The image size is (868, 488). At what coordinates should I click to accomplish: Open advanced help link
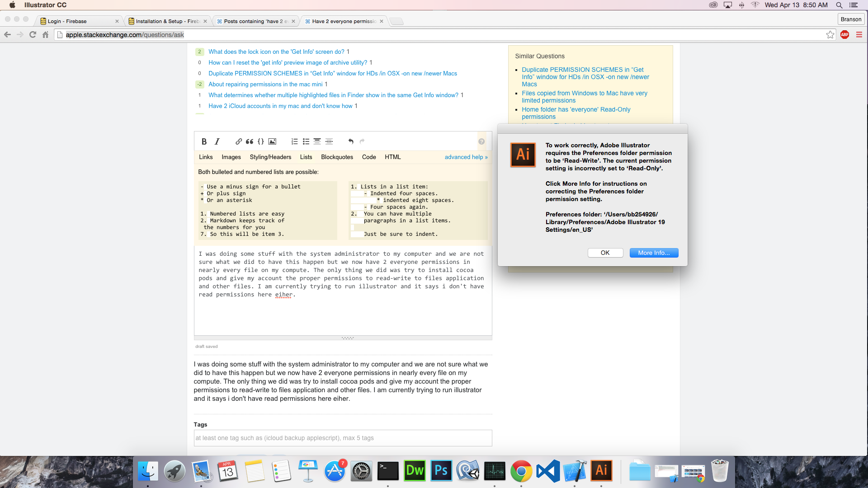466,157
